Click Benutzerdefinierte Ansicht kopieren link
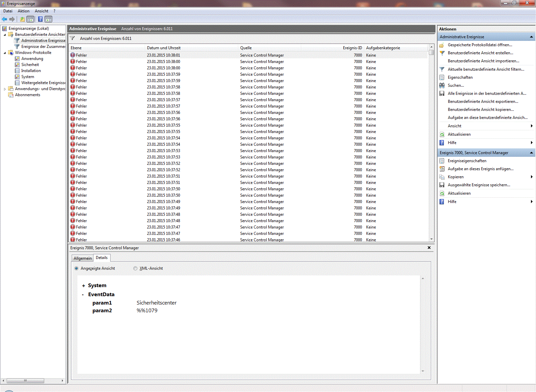This screenshot has height=392, width=536. [x=481, y=110]
